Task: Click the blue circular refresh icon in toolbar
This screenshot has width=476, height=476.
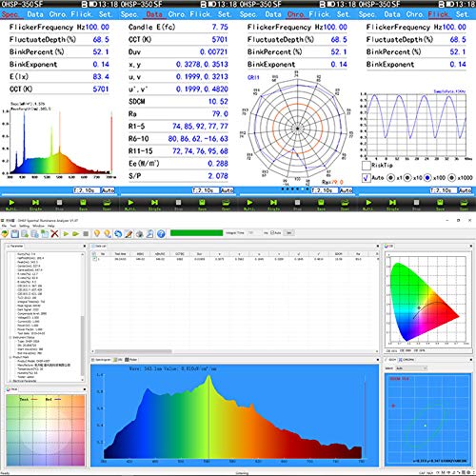Action: (118, 234)
